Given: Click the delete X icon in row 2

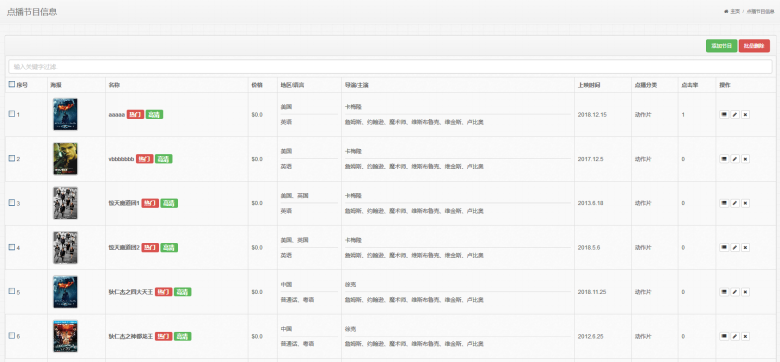Looking at the screenshot, I should coord(745,159).
